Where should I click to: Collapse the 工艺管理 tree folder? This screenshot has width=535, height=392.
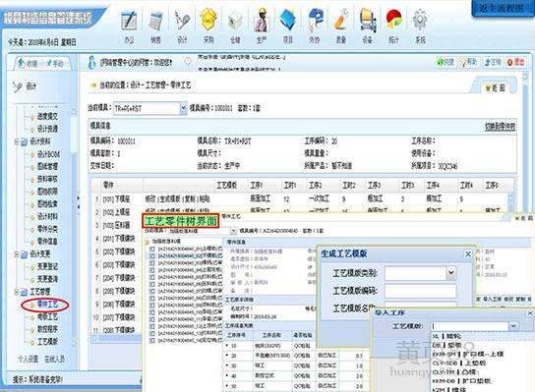pyautogui.click(x=17, y=292)
